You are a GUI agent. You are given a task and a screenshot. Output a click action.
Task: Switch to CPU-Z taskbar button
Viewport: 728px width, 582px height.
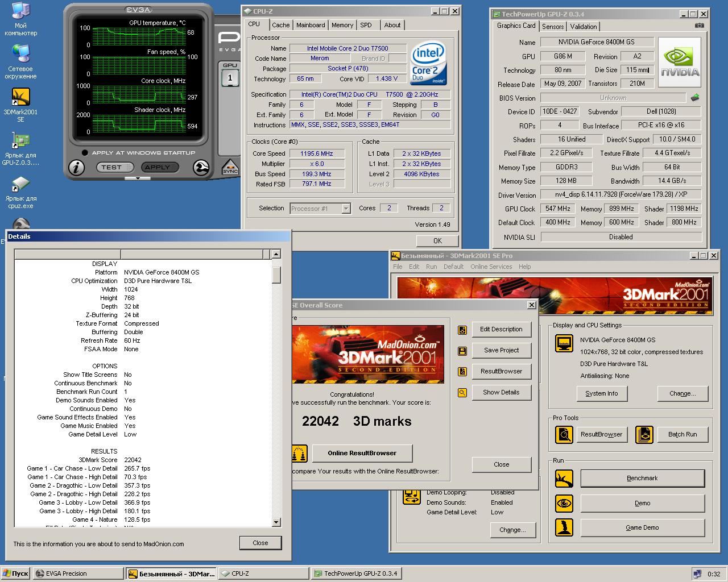click(x=264, y=573)
